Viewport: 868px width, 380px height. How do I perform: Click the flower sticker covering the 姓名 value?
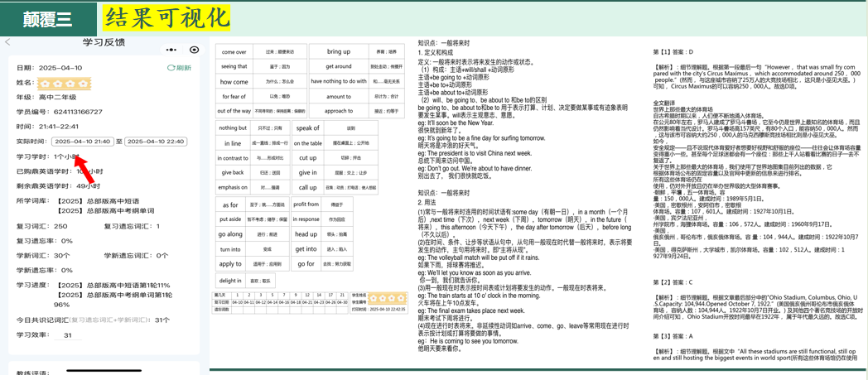pos(63,84)
